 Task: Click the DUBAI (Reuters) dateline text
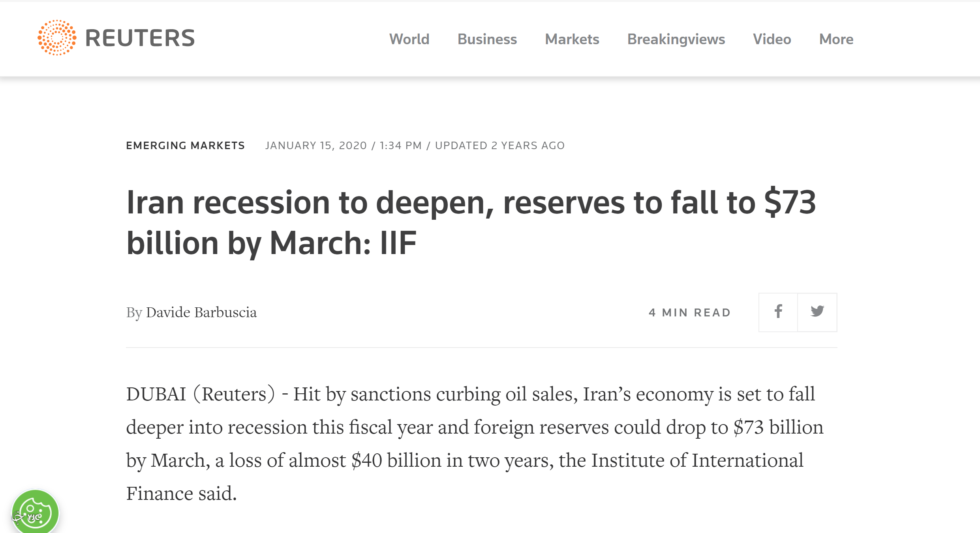[x=200, y=394]
